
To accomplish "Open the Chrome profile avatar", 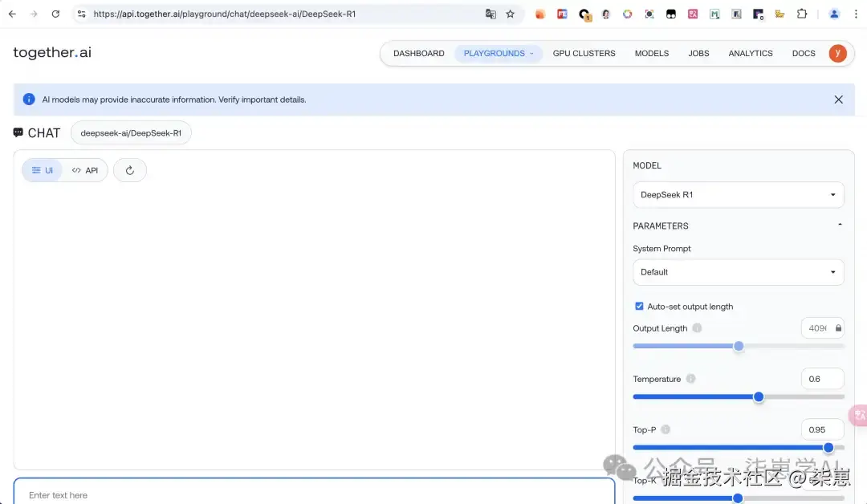I will 834,14.
